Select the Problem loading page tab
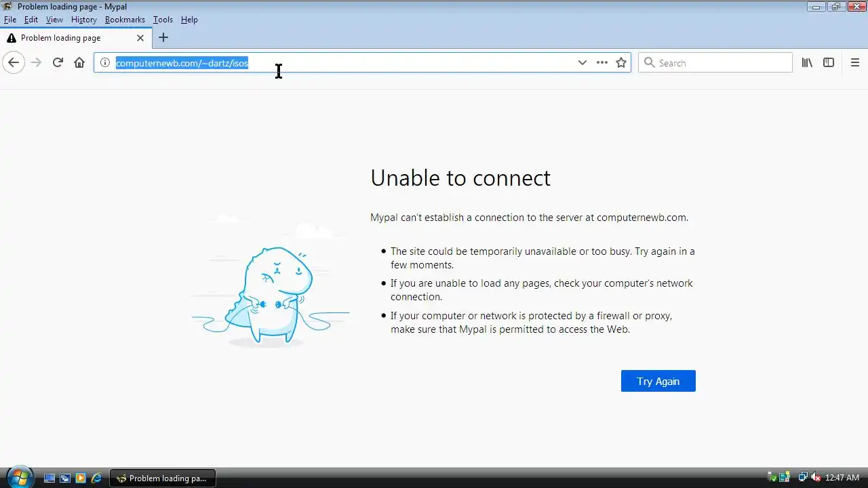The width and height of the screenshot is (868, 488). (x=76, y=38)
